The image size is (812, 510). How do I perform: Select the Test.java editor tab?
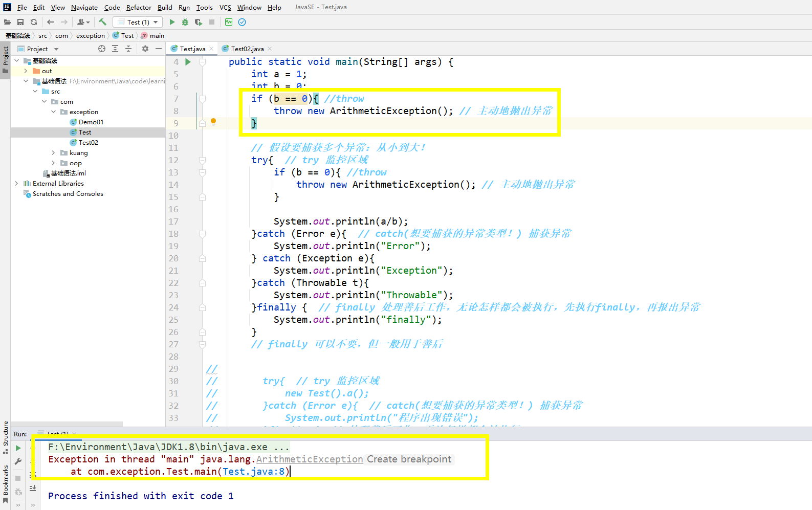tap(192, 49)
